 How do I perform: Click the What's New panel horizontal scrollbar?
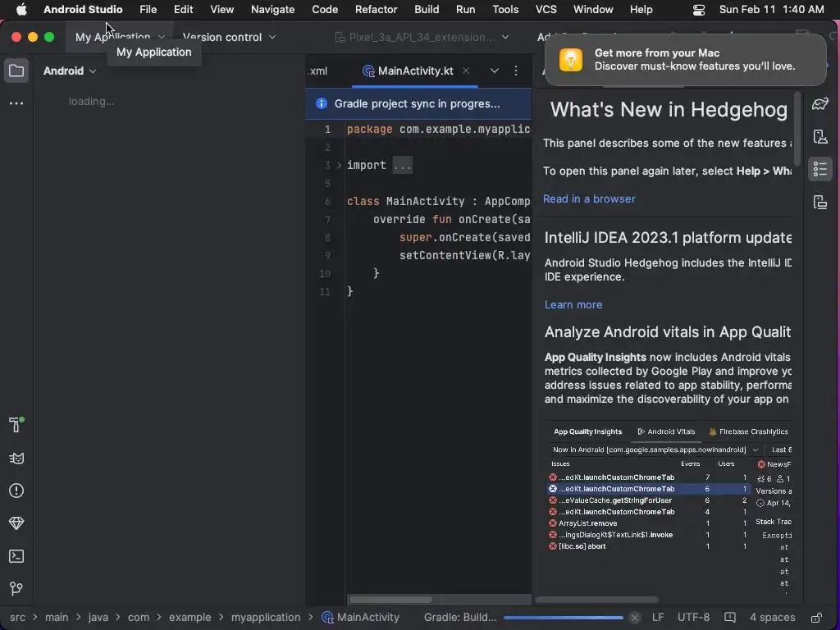[597, 599]
